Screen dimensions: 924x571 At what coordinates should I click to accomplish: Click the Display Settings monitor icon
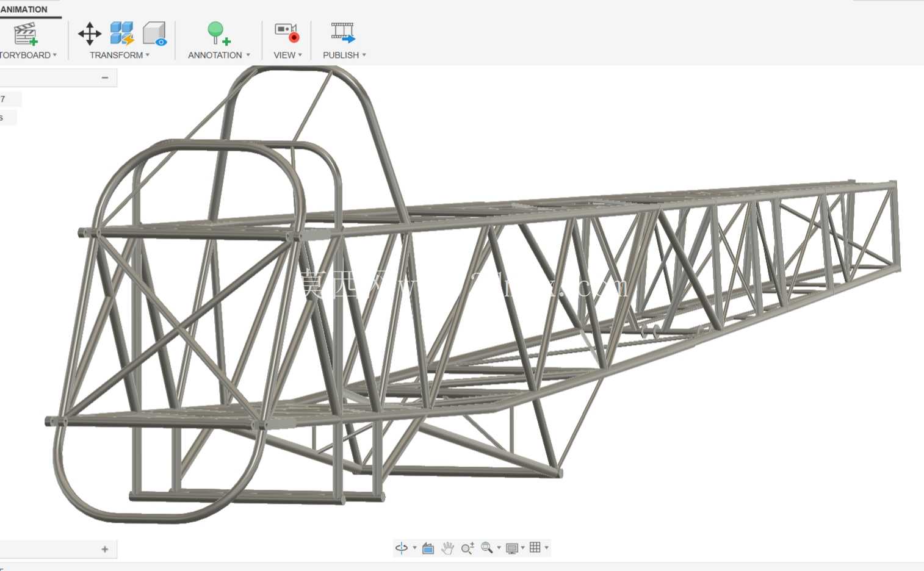(512, 548)
